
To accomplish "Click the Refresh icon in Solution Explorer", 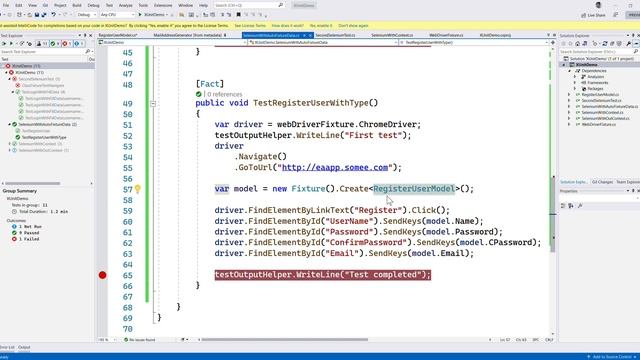I will click(x=605, y=43).
